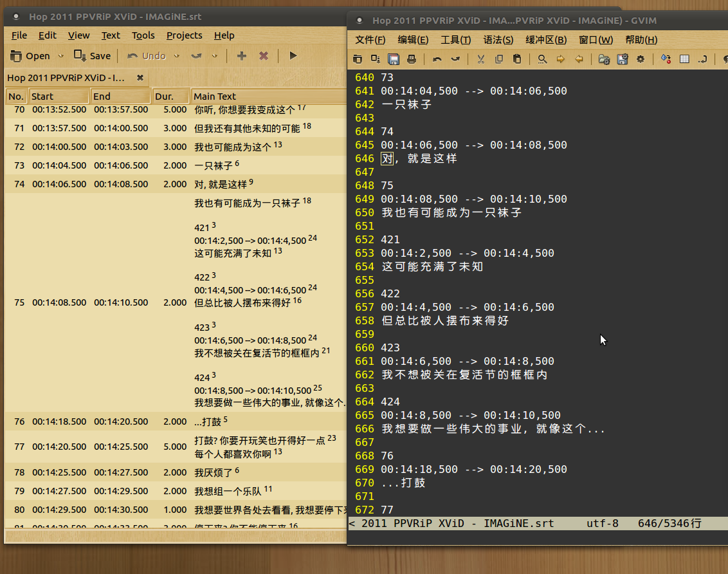This screenshot has height=574, width=728.
Task: Click the Save button in the subtitle editor
Action: [93, 56]
